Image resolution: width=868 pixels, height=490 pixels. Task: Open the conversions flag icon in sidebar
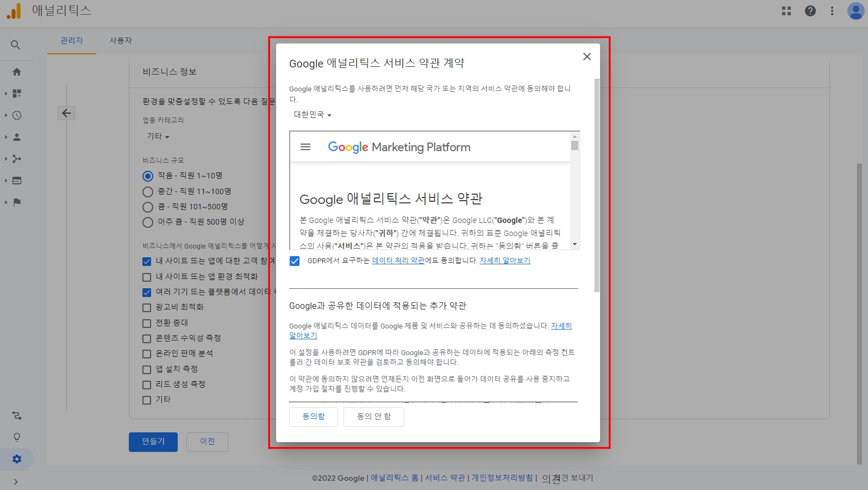pos(17,202)
